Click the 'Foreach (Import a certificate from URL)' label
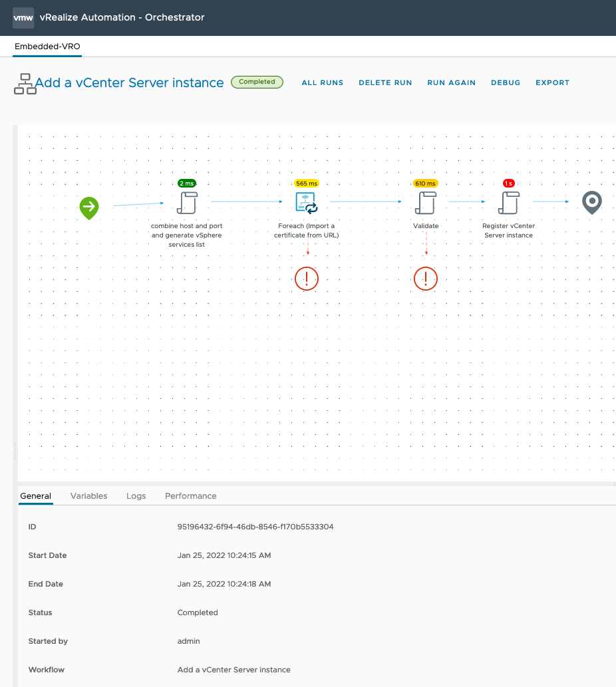The width and height of the screenshot is (616, 687). coord(306,231)
